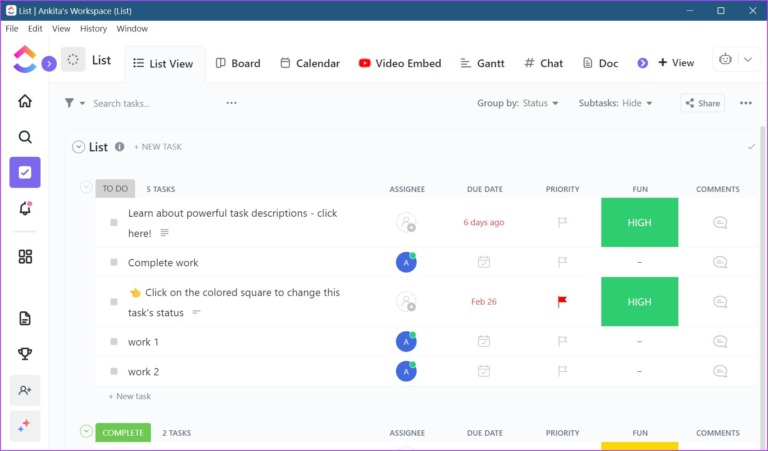Open Notifications bell in sidebar

(x=25, y=208)
